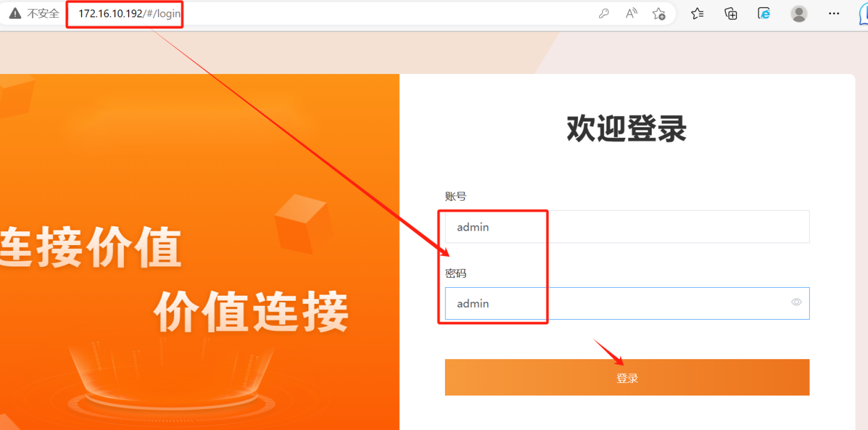
Task: Click the 不安全 text in address bar
Action: coord(43,13)
